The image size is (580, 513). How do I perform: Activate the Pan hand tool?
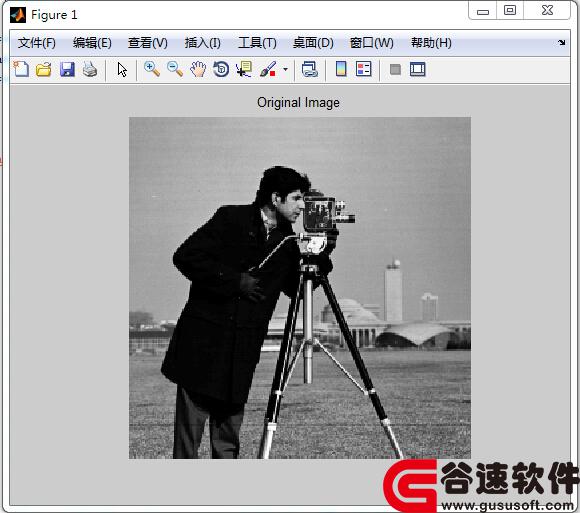(198, 69)
